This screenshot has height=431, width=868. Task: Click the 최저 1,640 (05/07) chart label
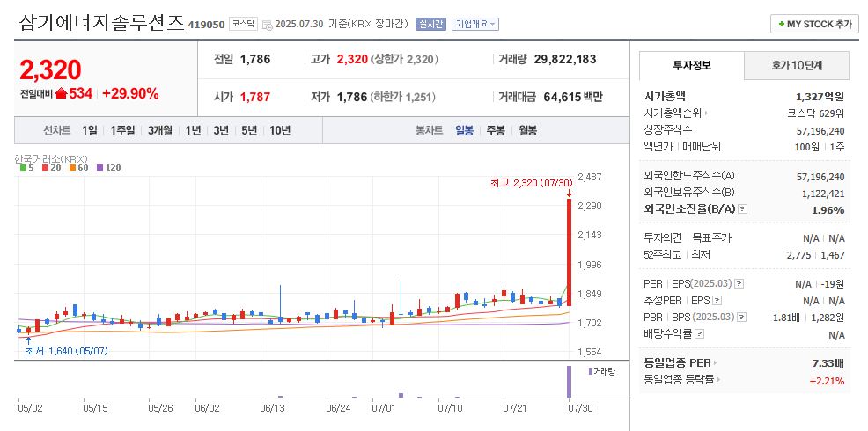(67, 351)
